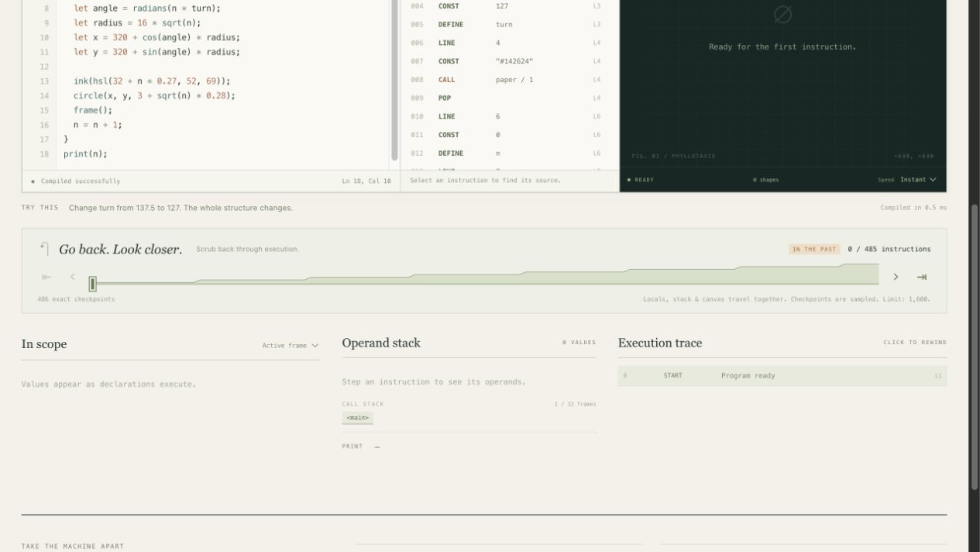Click the 0 VALUES operand stack counter
This screenshot has height=552, width=980.
tap(579, 343)
